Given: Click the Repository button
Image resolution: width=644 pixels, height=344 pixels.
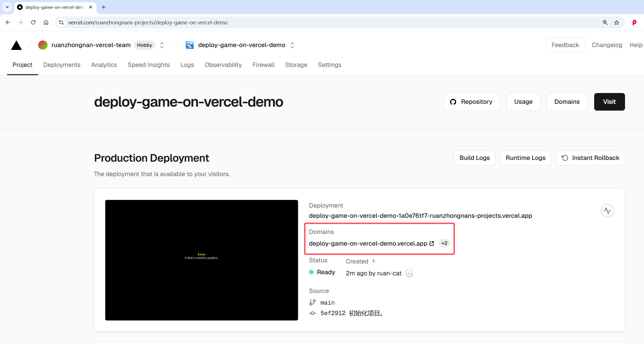Looking at the screenshot, I should pos(472,102).
